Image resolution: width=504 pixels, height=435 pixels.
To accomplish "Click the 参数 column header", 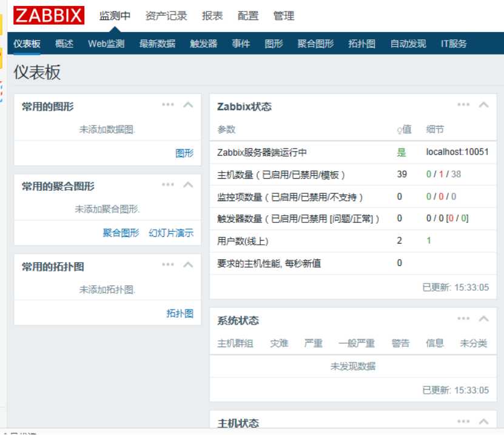I will point(226,130).
